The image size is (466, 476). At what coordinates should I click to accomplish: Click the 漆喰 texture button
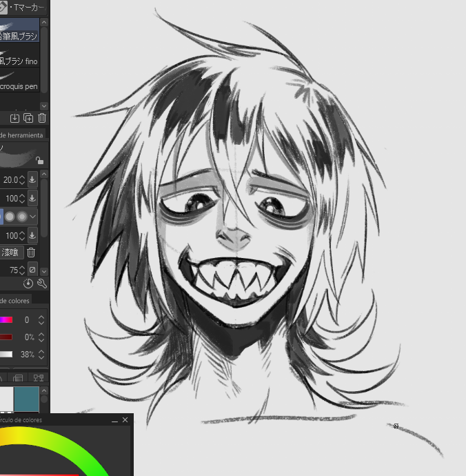[x=11, y=252]
